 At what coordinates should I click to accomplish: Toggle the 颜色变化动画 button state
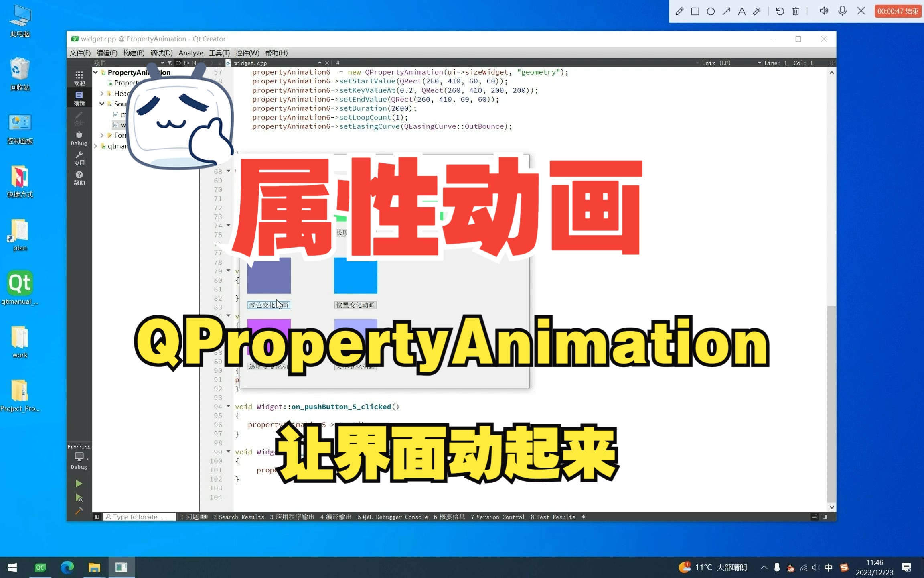(269, 305)
